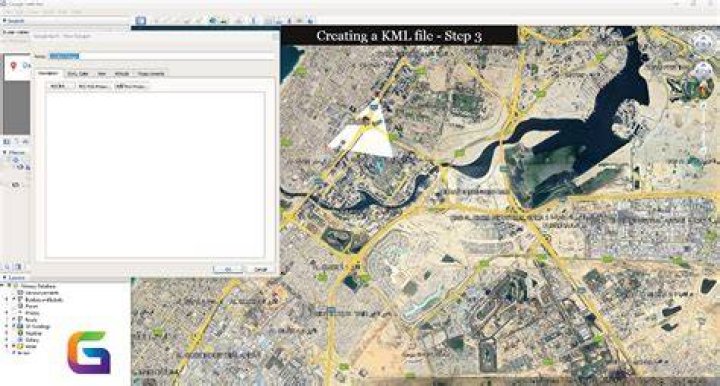Click the Add link button
The height and width of the screenshot is (386, 720).
(60, 86)
